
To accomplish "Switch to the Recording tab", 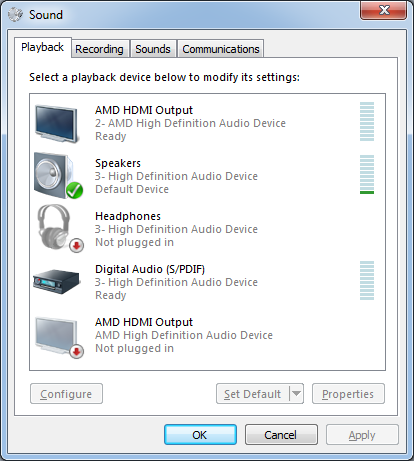I will 99,49.
